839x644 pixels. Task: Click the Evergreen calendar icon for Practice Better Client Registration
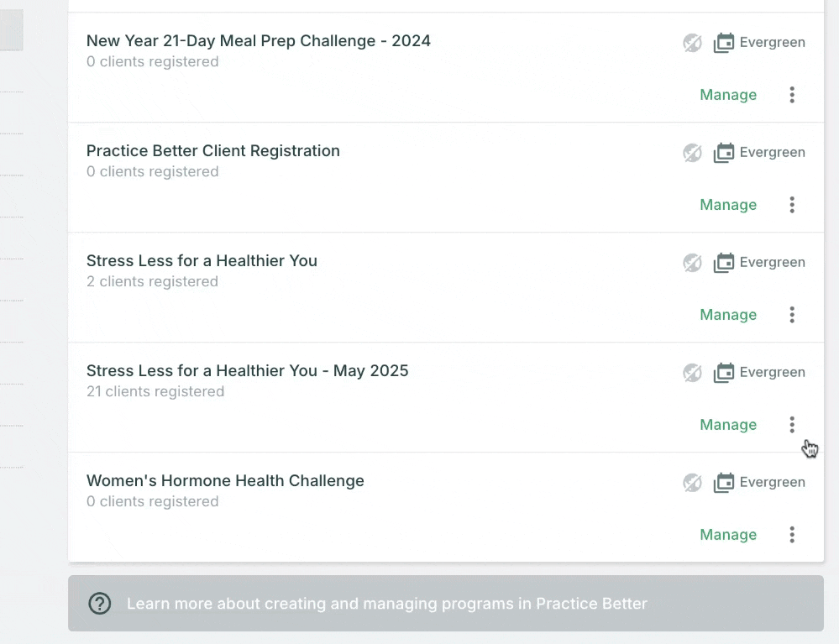tap(723, 153)
